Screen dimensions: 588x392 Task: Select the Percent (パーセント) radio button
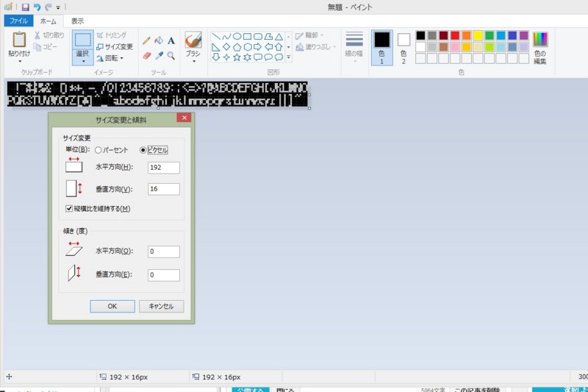tap(98, 150)
